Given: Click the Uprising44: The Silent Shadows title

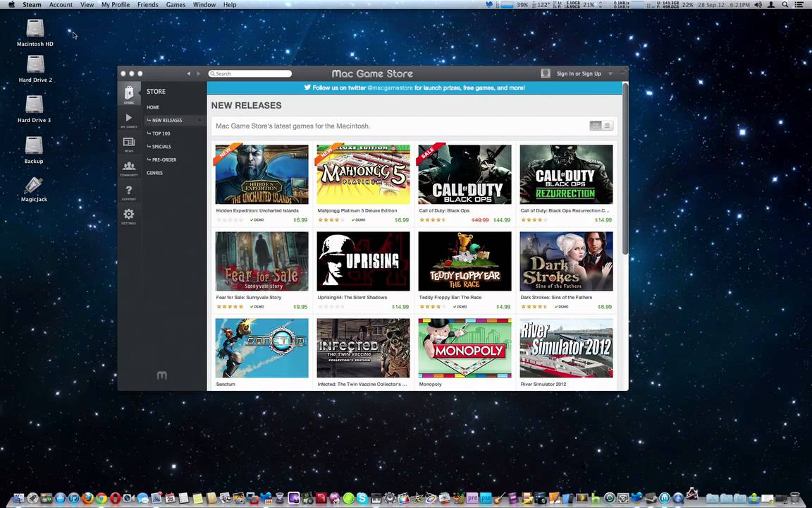Looking at the screenshot, I should pos(352,298).
